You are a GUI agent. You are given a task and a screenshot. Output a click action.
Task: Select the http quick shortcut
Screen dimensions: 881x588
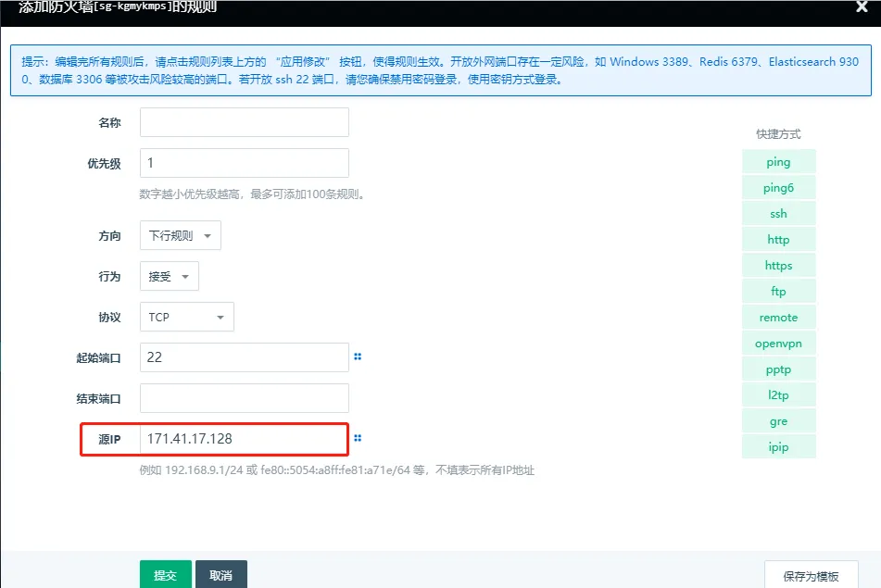[778, 239]
